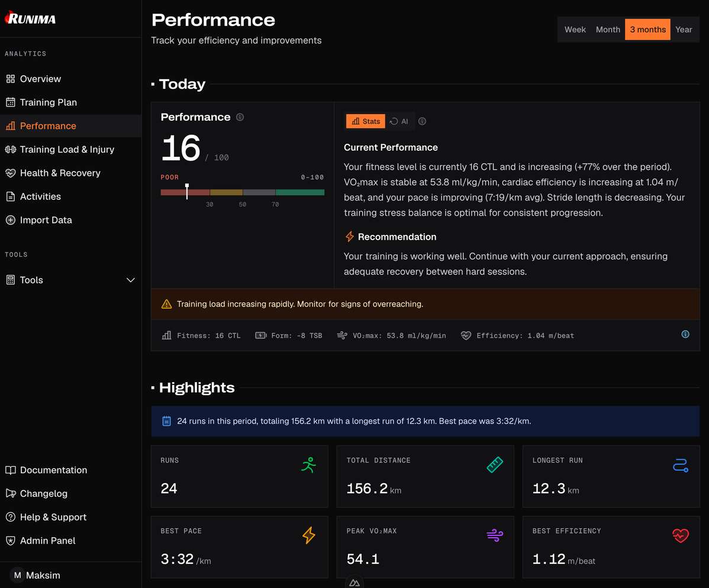Click the Longest Run 12.3 km value
The height and width of the screenshot is (588, 709).
pos(555,489)
